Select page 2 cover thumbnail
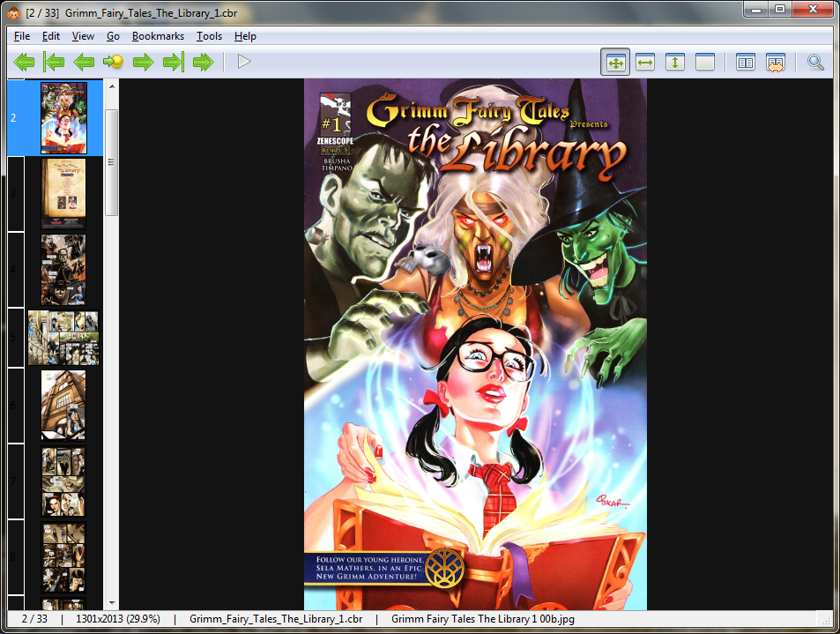Viewport: 840px width, 634px height. pos(63,118)
